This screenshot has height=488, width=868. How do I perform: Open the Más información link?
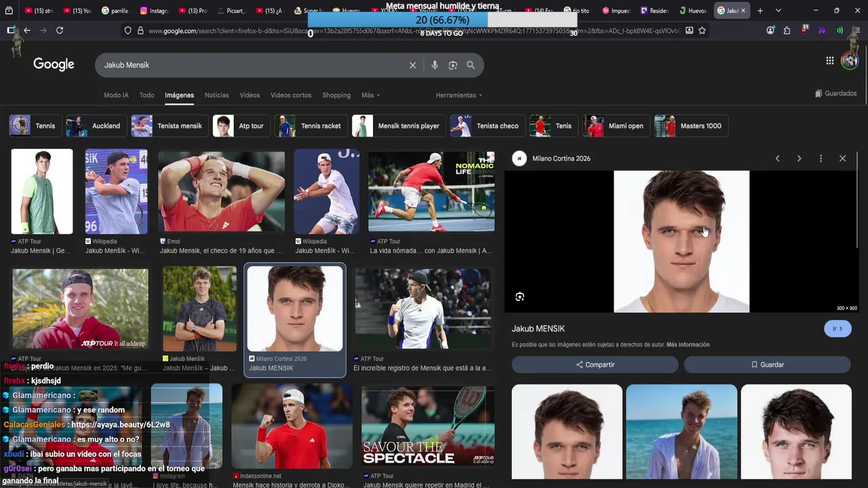click(688, 345)
